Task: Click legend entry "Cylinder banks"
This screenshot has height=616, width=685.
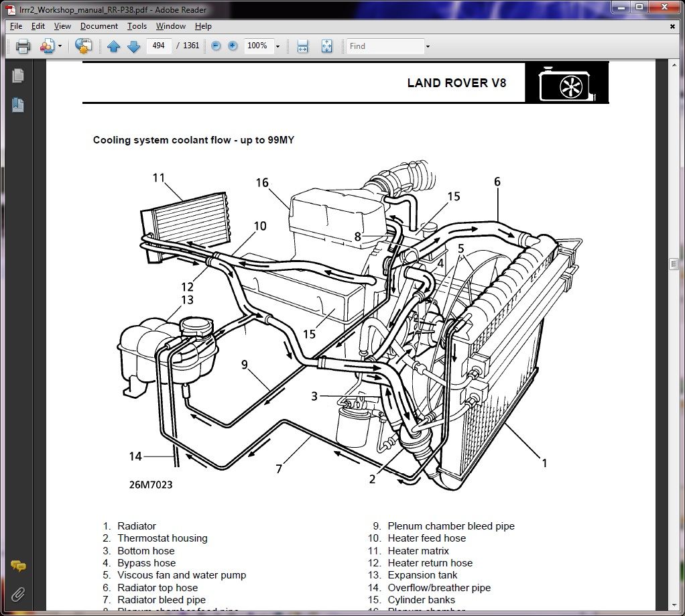Action: pyautogui.click(x=422, y=600)
